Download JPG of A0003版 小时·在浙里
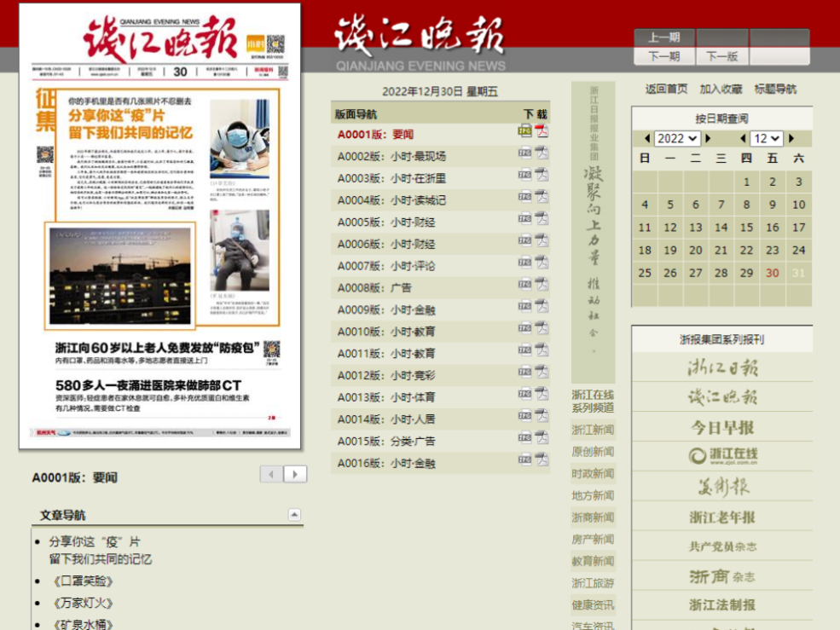This screenshot has width=840, height=630. [524, 175]
